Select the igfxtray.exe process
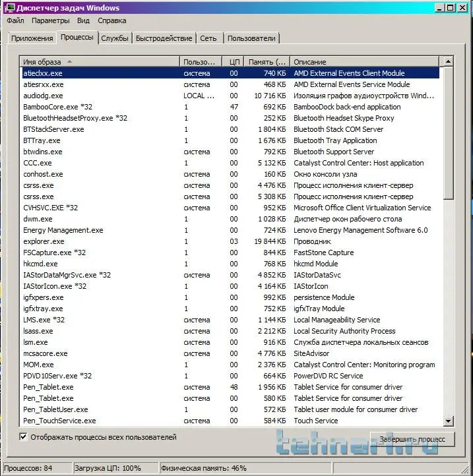This screenshot has width=473, height=476. [x=231, y=309]
